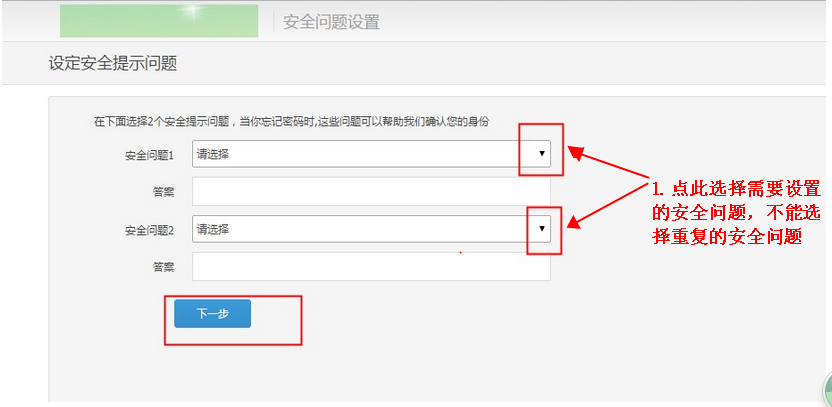Viewport: 832px width, 407px height.
Task: Click the instruction text about choosing 2 security questions
Action: 292,121
